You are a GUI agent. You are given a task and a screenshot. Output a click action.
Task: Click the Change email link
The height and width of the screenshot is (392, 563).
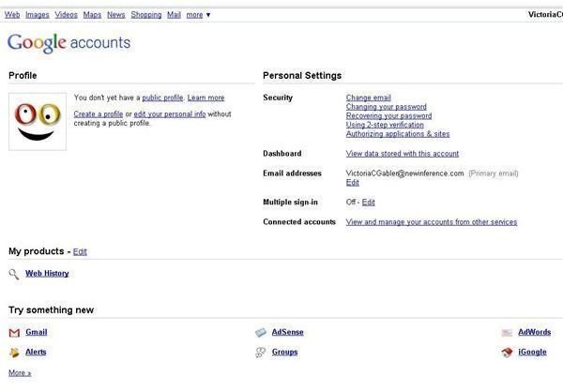coord(369,98)
